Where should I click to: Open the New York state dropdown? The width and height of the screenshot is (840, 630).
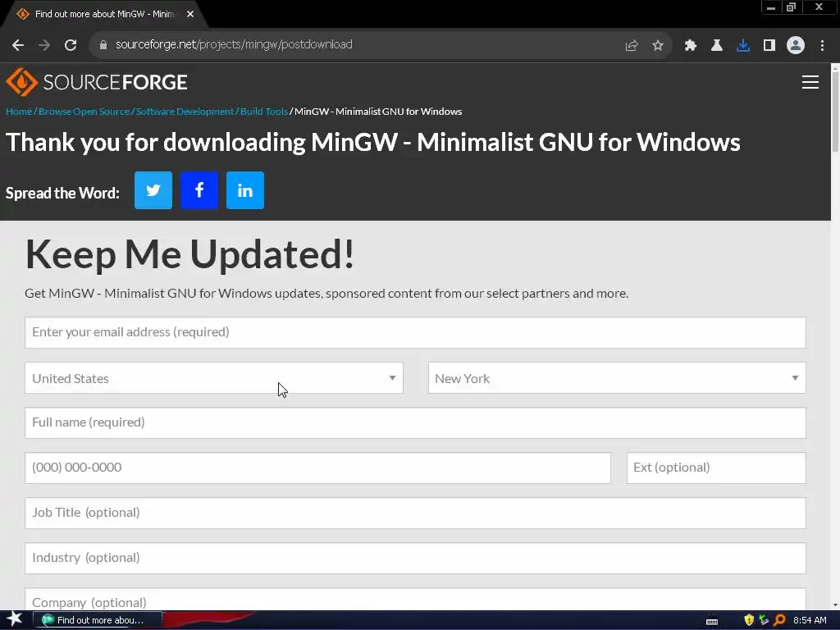617,378
